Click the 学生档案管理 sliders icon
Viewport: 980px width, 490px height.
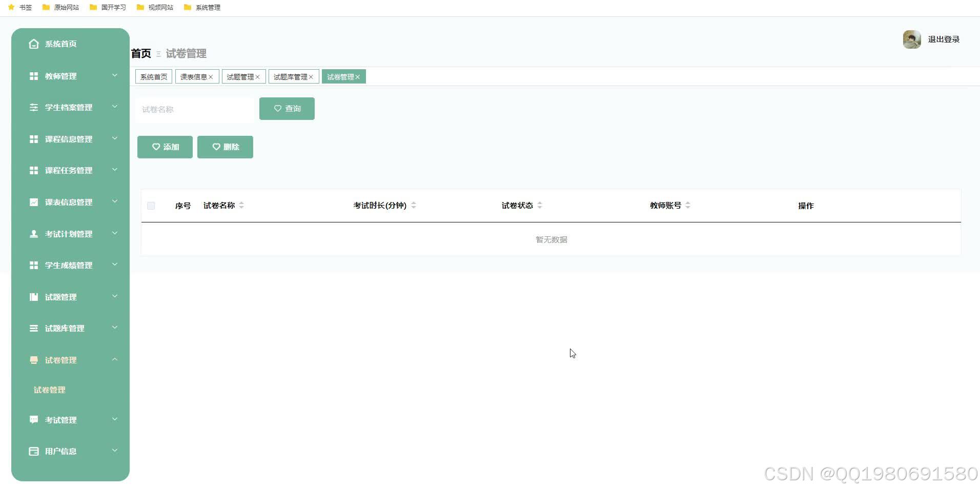[x=34, y=108]
